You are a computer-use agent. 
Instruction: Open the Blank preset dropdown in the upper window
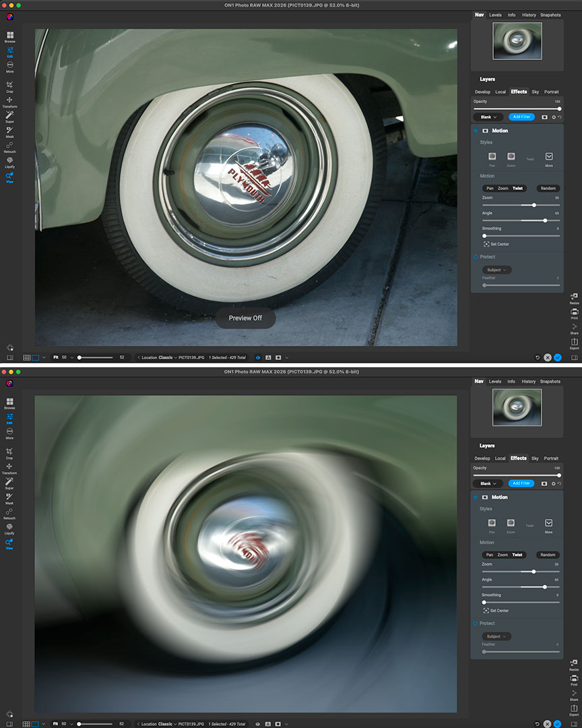488,117
